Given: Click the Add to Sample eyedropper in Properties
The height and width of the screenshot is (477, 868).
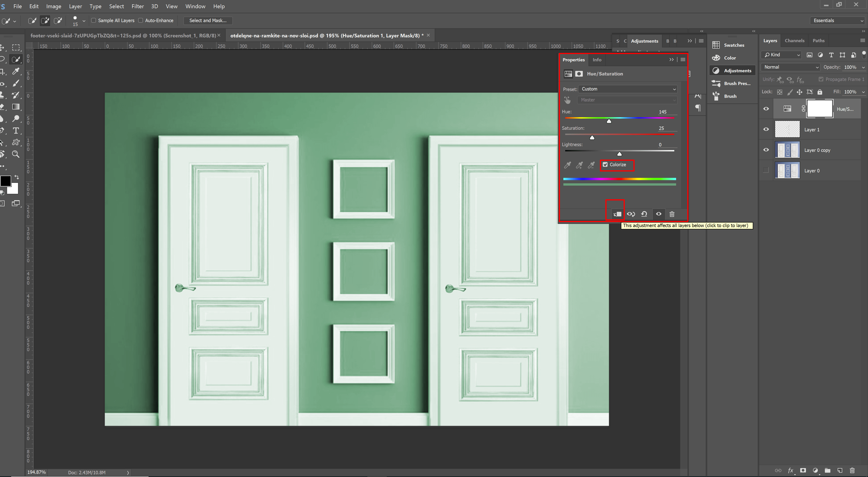Looking at the screenshot, I should (579, 165).
